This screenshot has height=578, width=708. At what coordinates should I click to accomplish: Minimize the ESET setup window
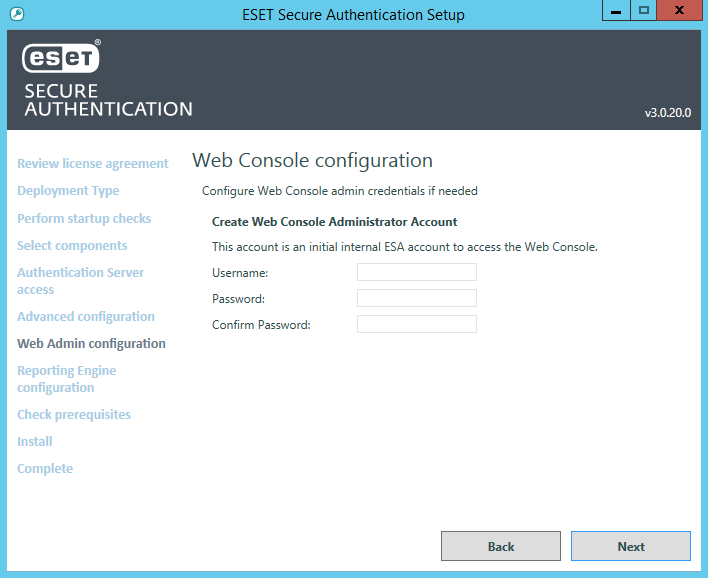pyautogui.click(x=616, y=11)
